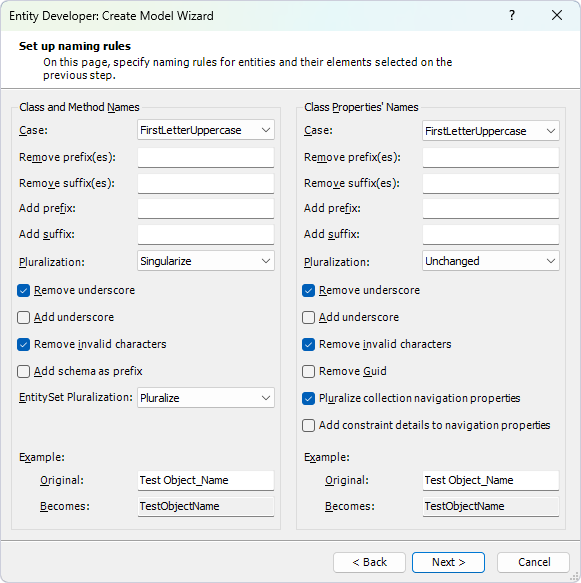
Task: Focus class Add prefix field
Action: click(206, 209)
